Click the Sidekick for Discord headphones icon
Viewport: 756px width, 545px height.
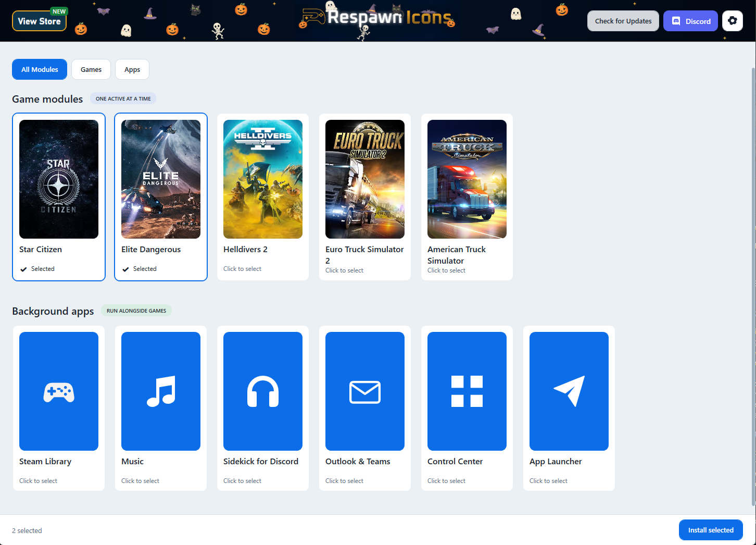click(x=263, y=391)
